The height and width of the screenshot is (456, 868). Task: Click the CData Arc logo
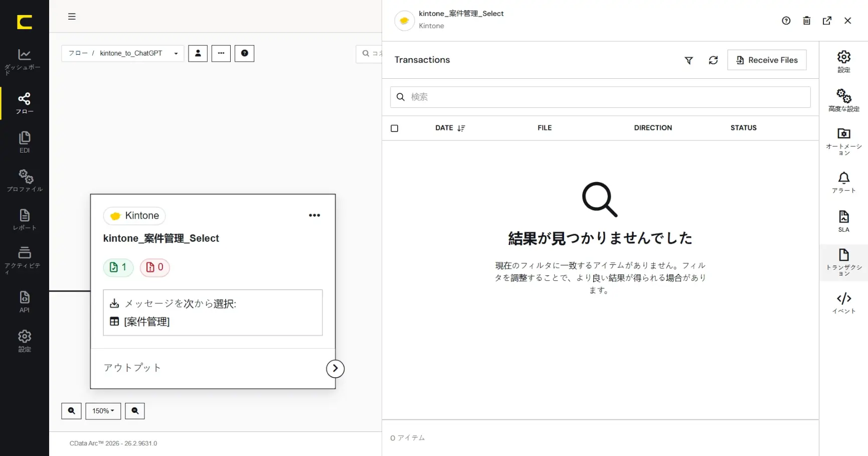point(25,22)
